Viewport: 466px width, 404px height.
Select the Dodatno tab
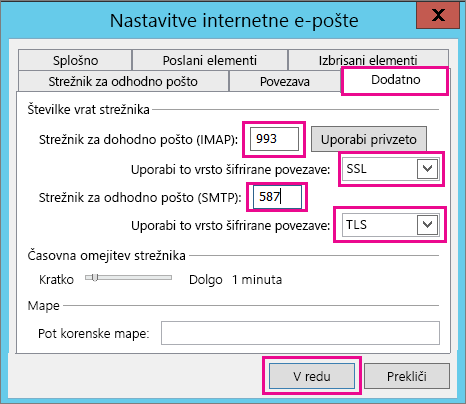click(395, 80)
